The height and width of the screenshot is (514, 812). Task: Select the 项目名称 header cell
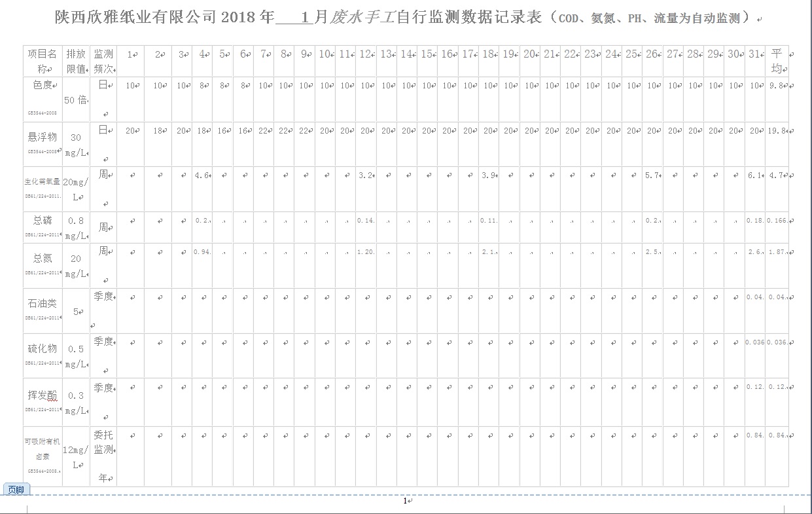43,61
